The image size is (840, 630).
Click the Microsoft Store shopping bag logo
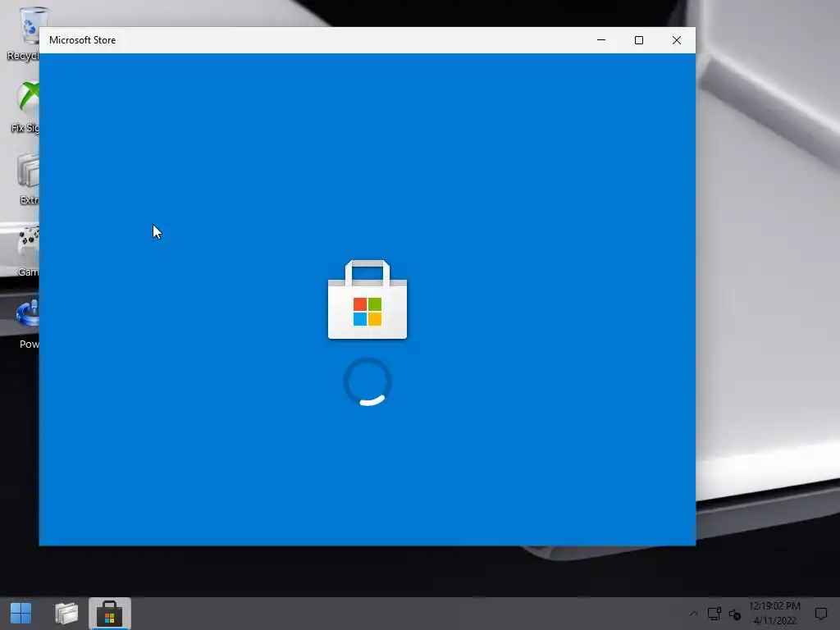pos(367,299)
